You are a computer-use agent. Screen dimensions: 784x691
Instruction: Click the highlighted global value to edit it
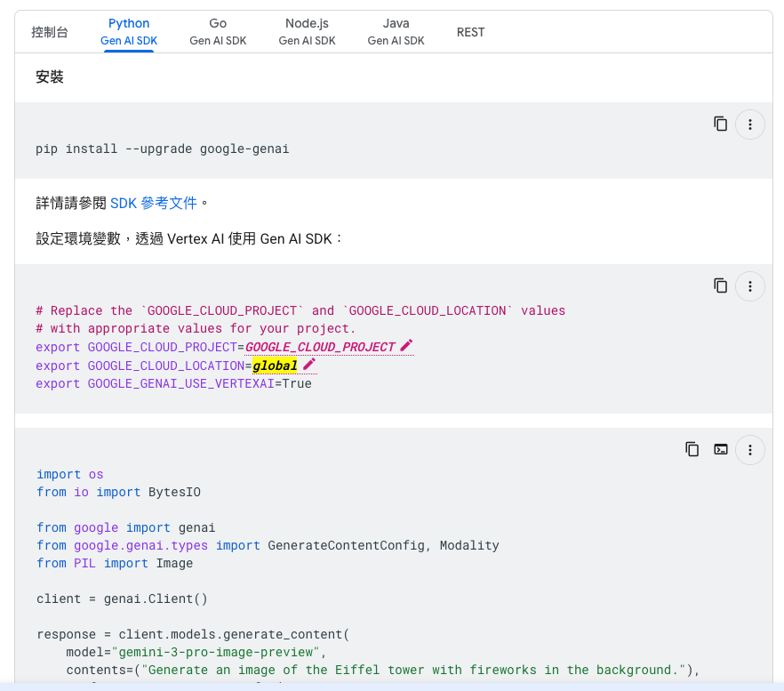[275, 365]
